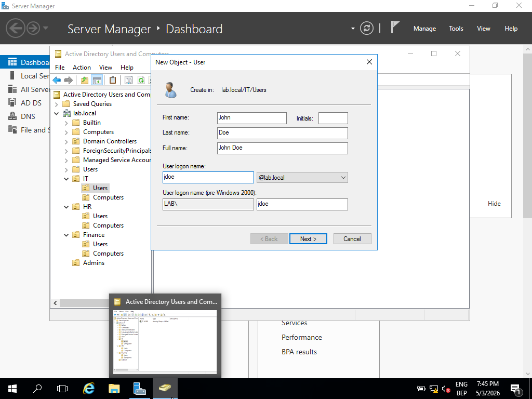
Task: Click the Last name field containing Doe
Action: point(282,133)
